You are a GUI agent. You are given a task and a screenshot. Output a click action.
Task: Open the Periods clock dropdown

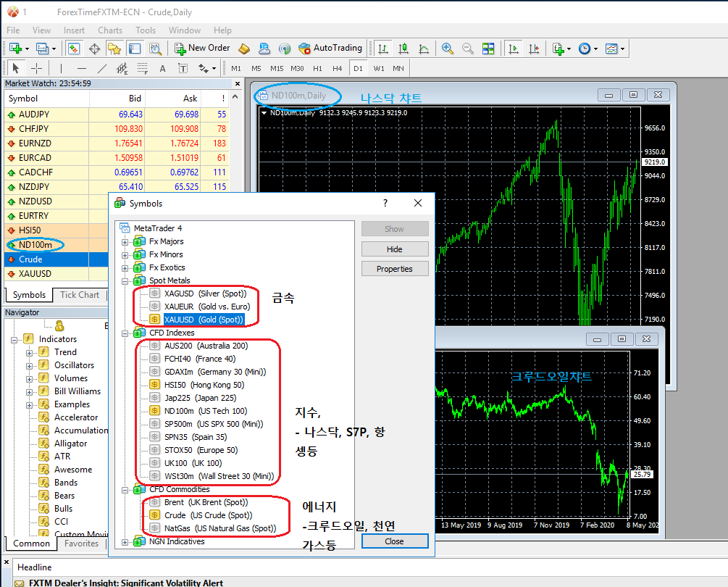click(587, 49)
